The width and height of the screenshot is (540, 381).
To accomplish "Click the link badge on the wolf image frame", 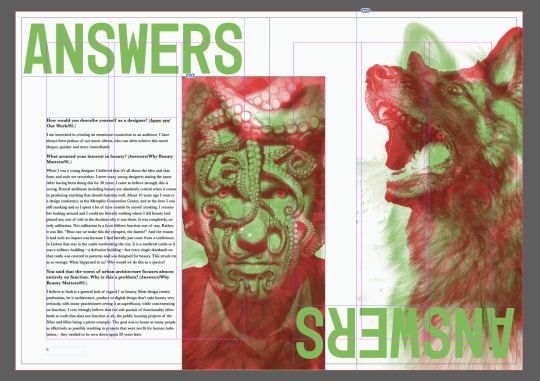I will click(365, 11).
